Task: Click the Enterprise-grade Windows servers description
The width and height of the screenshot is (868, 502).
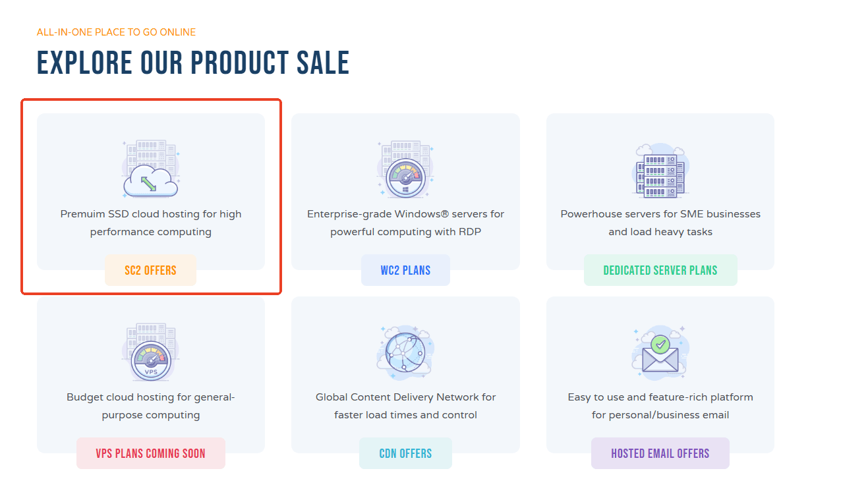Action: coord(405,223)
